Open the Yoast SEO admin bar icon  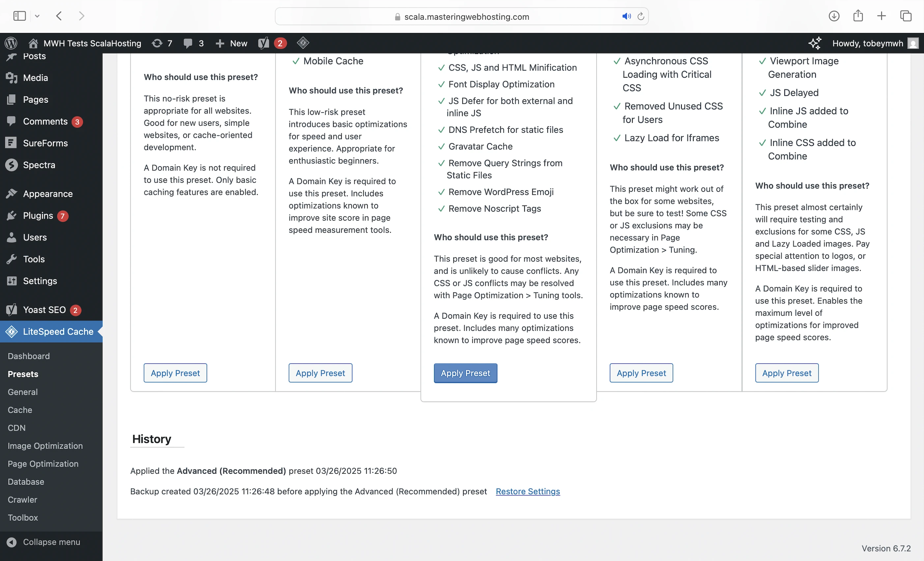264,43
